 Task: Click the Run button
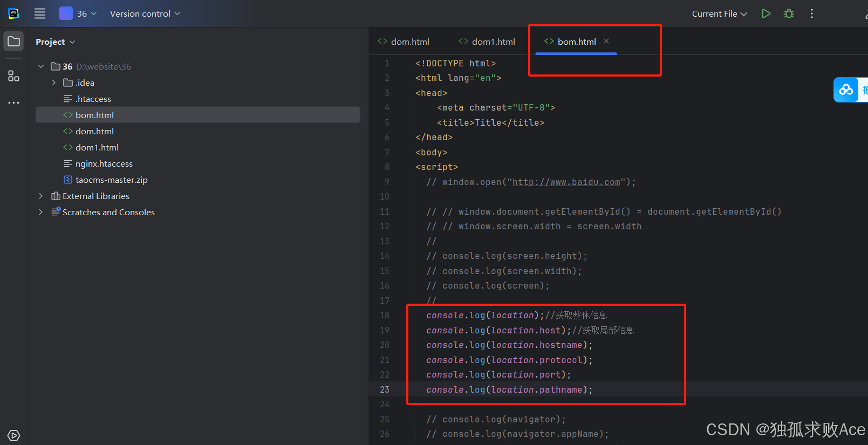[766, 13]
